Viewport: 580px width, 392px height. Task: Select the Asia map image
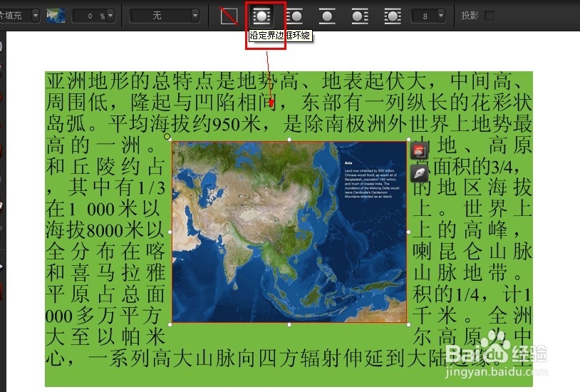click(x=289, y=232)
